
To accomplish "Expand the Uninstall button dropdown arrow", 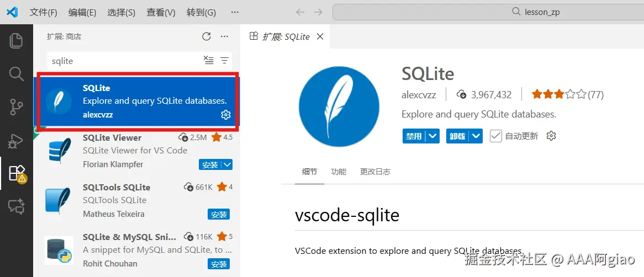I will [x=476, y=136].
